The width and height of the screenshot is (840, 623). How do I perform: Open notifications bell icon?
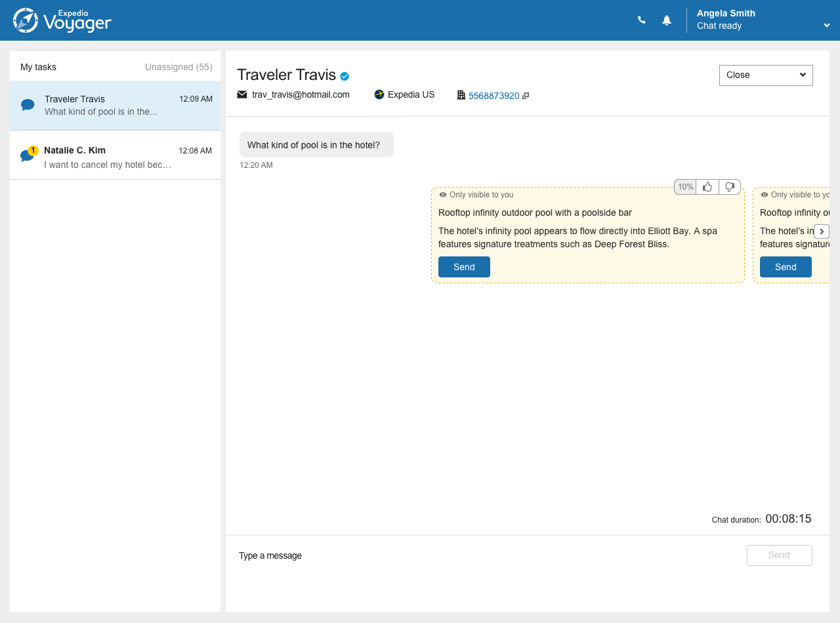(667, 20)
